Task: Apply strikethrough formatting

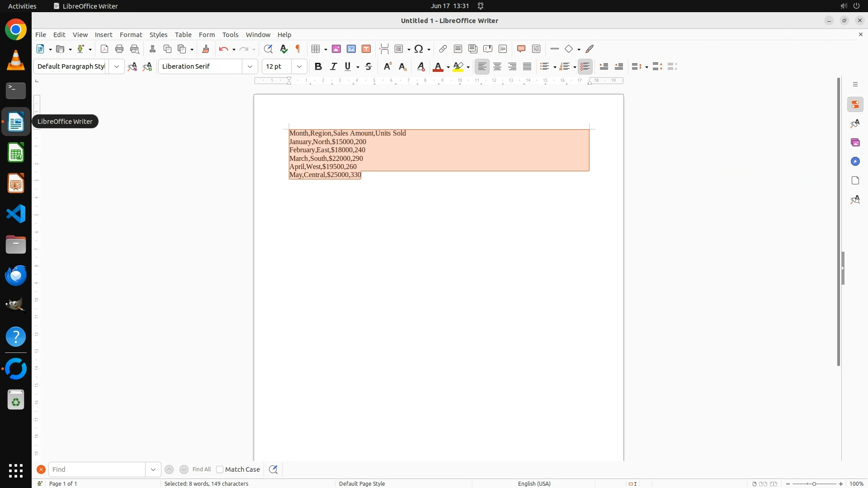Action: tap(368, 66)
